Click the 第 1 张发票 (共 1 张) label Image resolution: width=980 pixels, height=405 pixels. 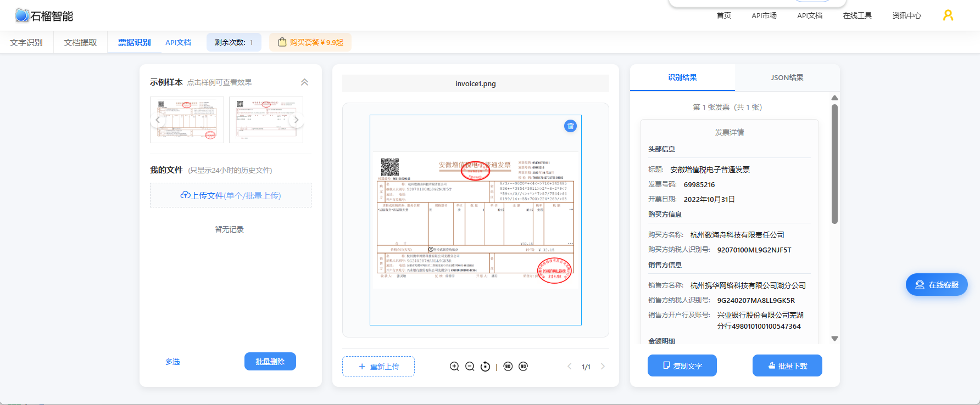pos(727,107)
